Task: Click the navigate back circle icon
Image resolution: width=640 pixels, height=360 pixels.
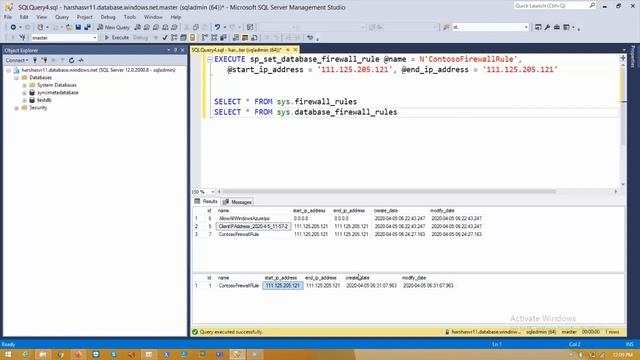Action: pos(13,27)
